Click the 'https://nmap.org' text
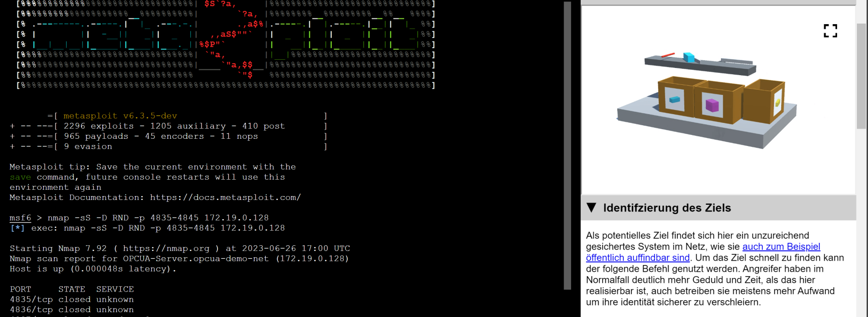The height and width of the screenshot is (317, 868). click(x=166, y=249)
